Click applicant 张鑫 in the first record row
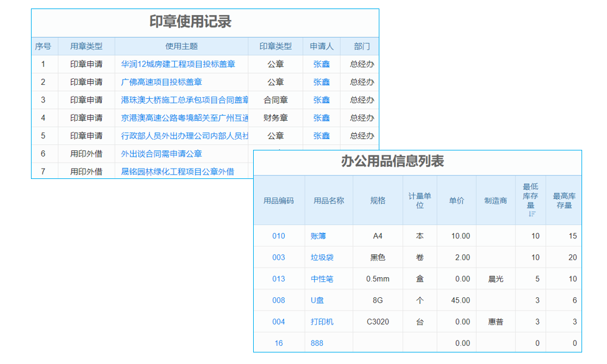This screenshot has width=607, height=364. tap(321, 64)
